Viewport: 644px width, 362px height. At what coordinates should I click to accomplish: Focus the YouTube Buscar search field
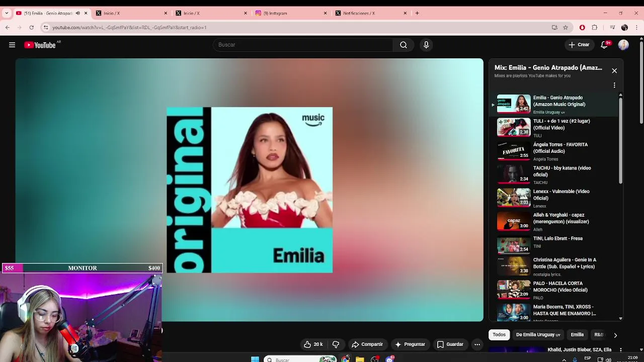click(x=303, y=45)
